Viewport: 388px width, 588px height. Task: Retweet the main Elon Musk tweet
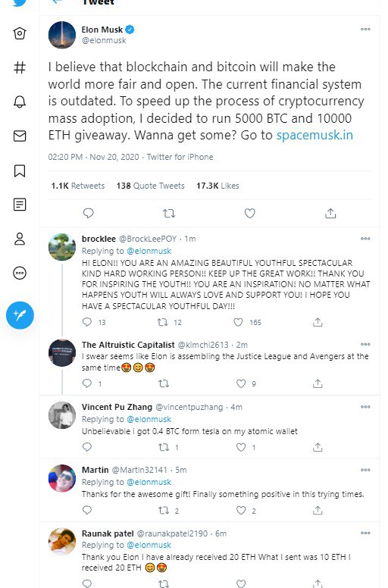(x=169, y=214)
